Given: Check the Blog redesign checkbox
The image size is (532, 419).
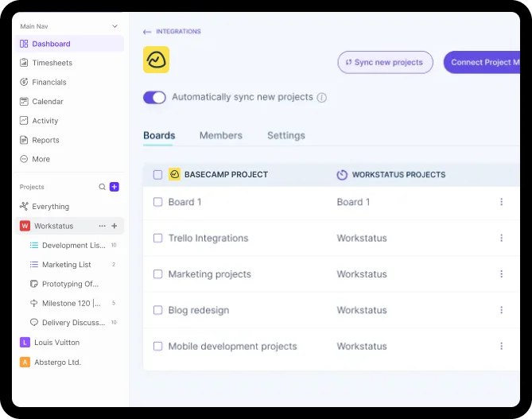Looking at the screenshot, I should point(157,310).
